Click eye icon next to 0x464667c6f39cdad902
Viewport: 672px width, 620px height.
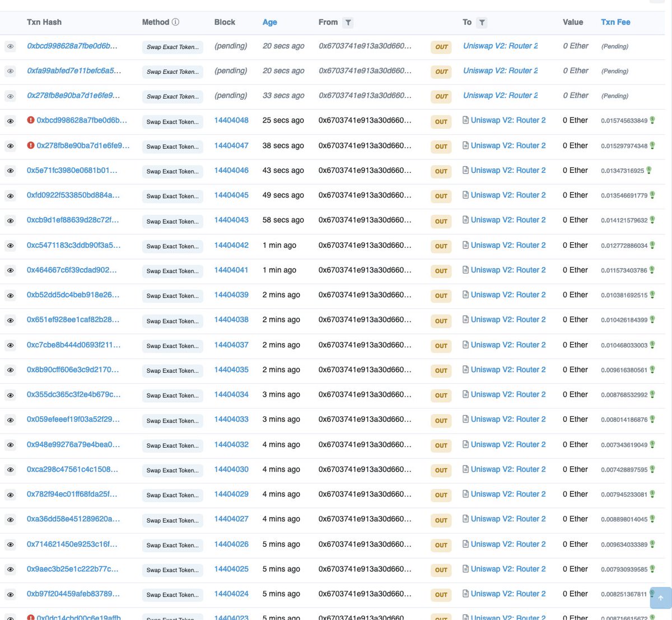point(10,270)
